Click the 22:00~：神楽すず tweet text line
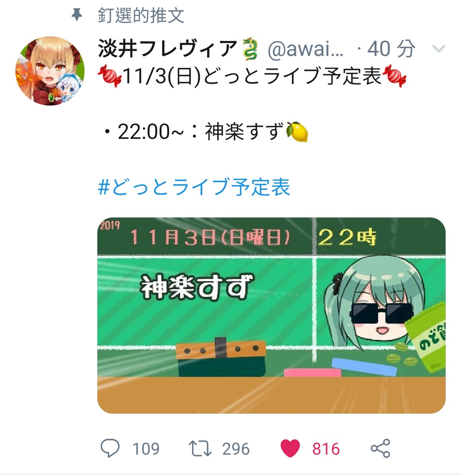 [206, 132]
